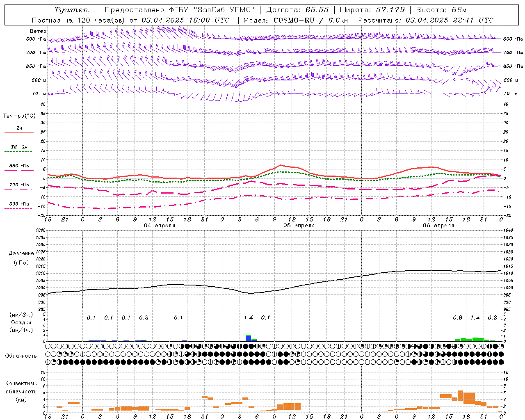
Task: Click the Конвективн. облачность (км) label
Action: click(x=21, y=391)
